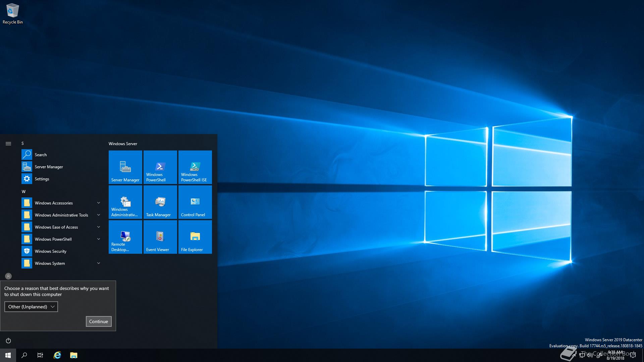Open the Windows PowerShell ISE tile
Viewport: 644px width, 362px height.
click(x=195, y=167)
